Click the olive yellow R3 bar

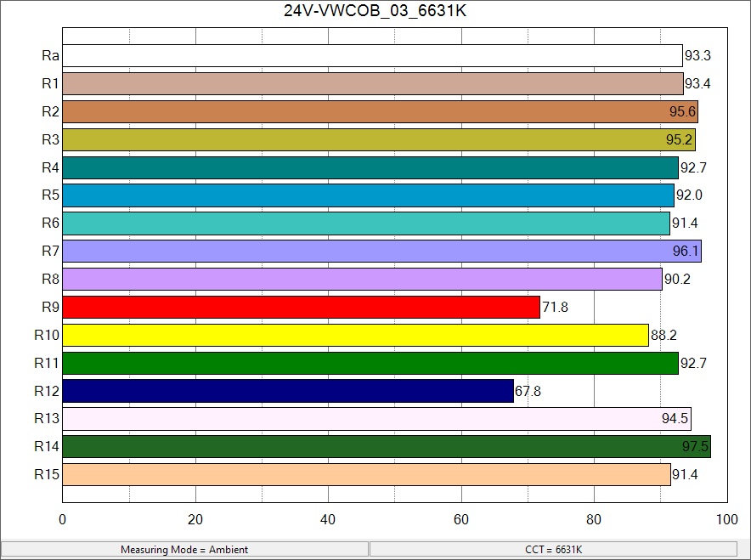[x=379, y=139]
